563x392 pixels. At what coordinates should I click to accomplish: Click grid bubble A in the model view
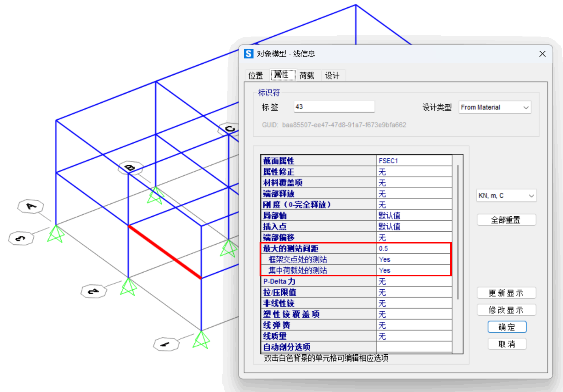30,206
